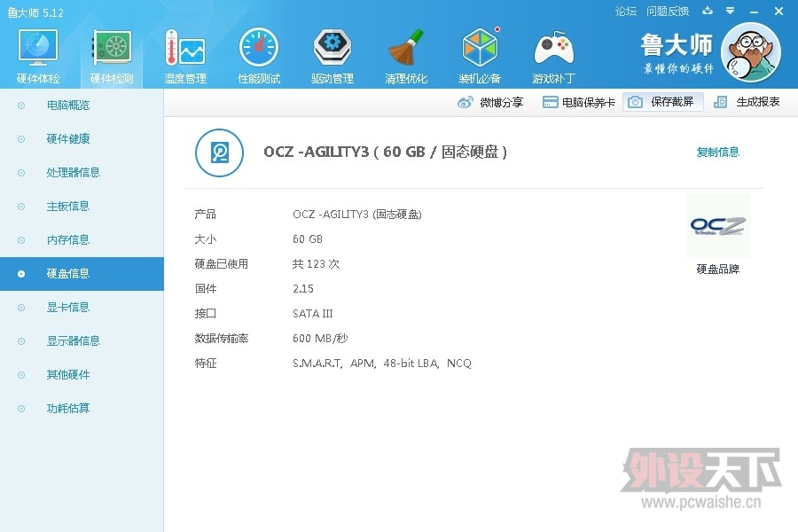
Task: Go to 驱动管理 driver management
Action: (332, 56)
